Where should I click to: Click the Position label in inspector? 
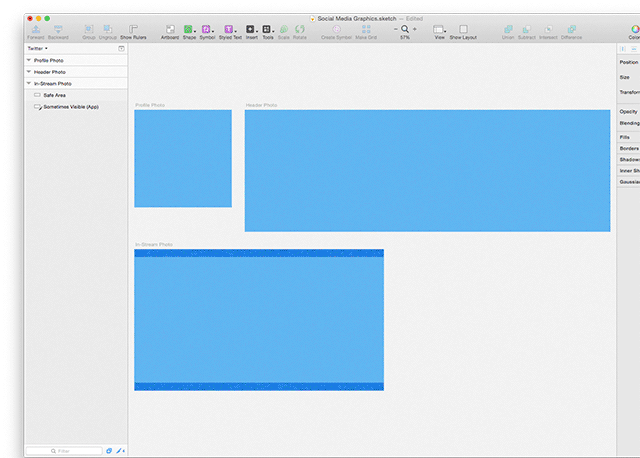(629, 62)
